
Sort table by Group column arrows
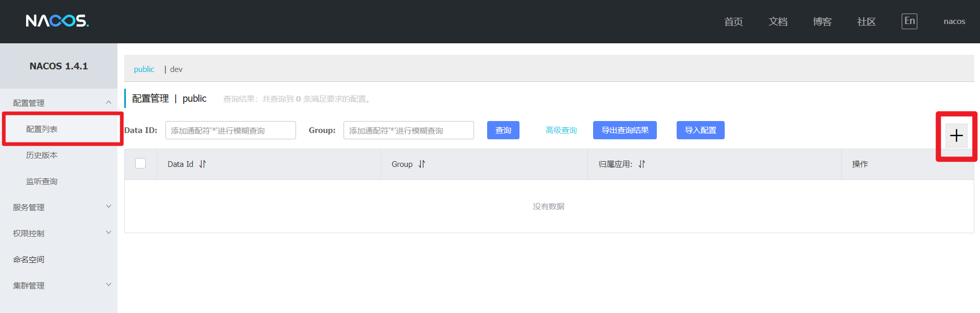(422, 164)
